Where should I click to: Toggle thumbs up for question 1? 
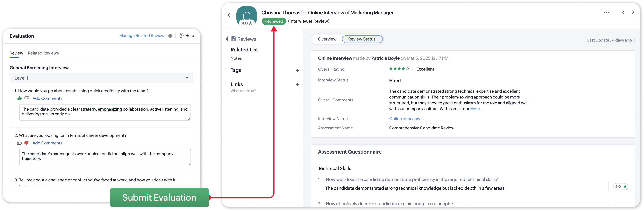click(x=20, y=98)
